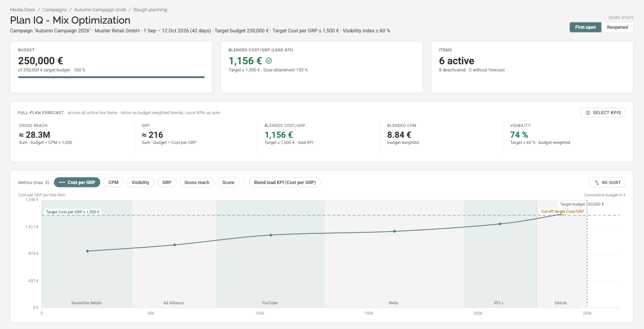
Task: Click the budget progress bar
Action: click(112, 77)
